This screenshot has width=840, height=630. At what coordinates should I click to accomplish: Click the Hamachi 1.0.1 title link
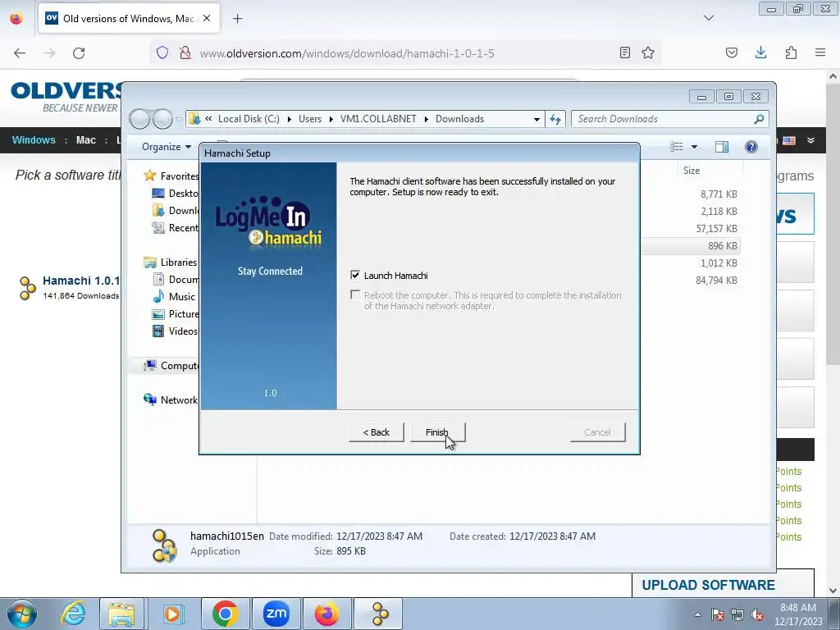tap(81, 281)
